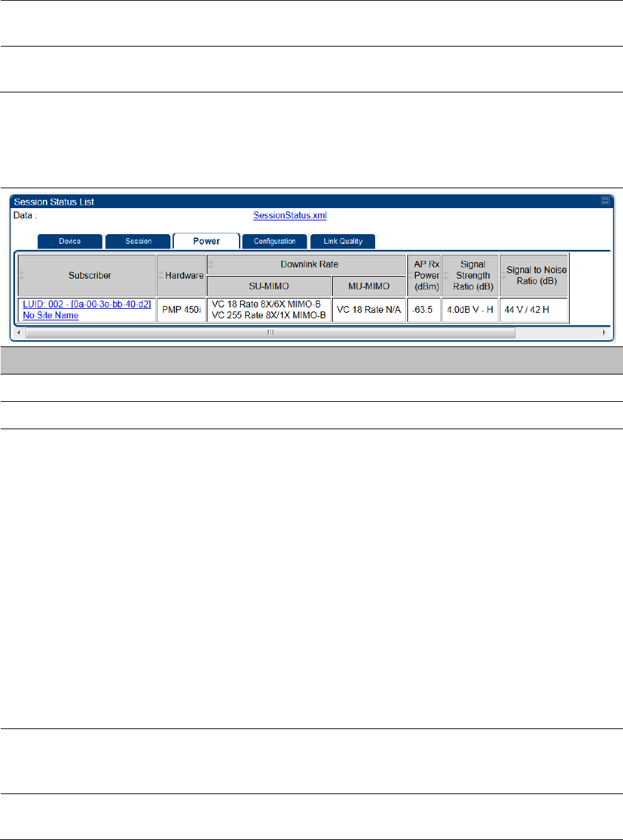Click the Session Status List title
This screenshot has width=623, height=840.
pos(54,201)
